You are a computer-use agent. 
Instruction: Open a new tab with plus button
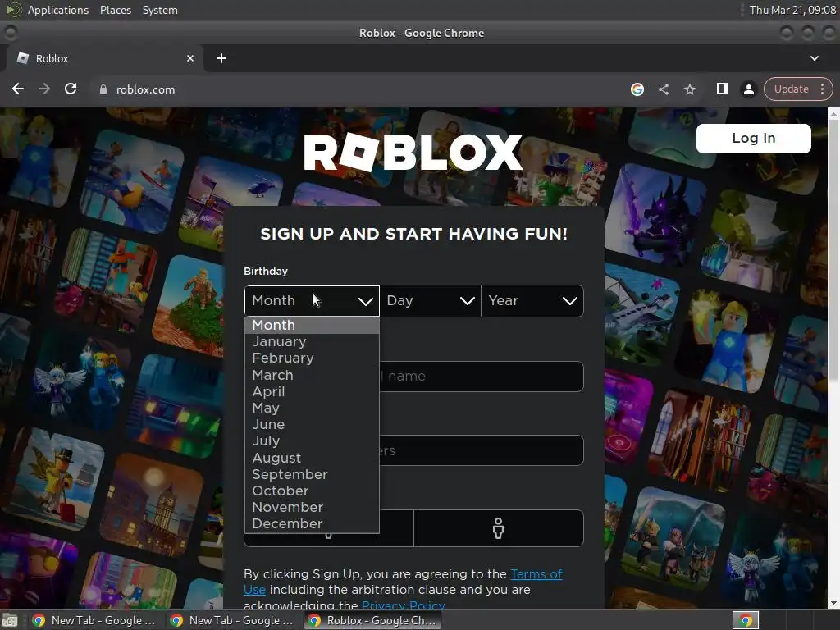[x=221, y=58]
